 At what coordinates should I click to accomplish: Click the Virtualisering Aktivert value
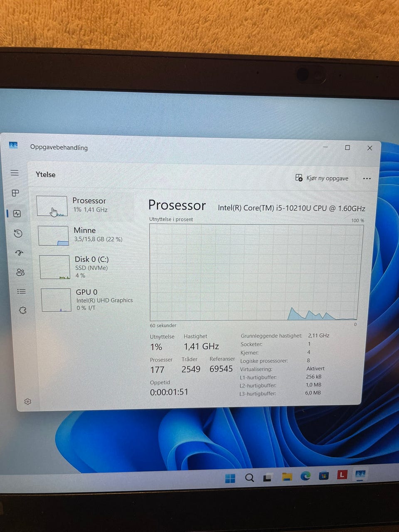coord(315,369)
